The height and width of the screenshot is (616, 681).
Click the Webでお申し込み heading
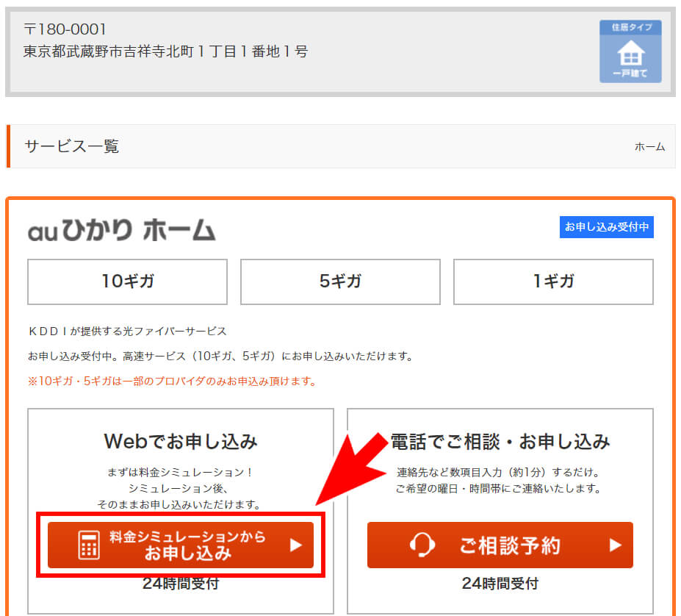(x=181, y=442)
